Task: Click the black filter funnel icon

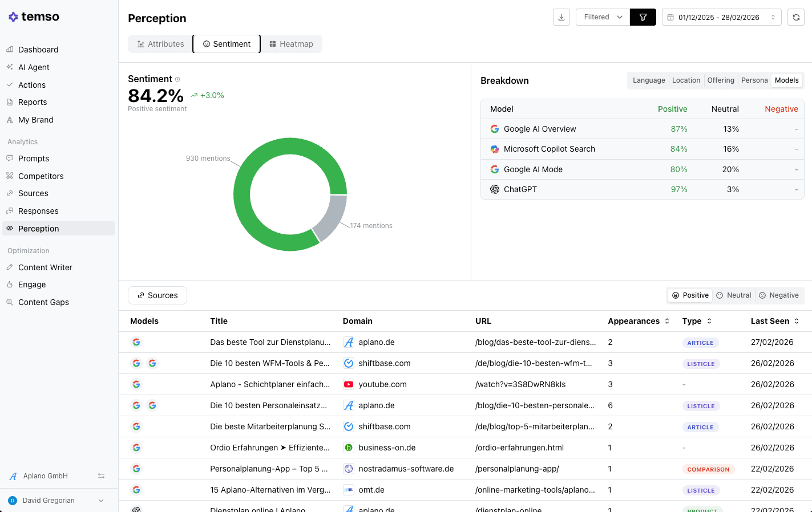Action: [643, 17]
